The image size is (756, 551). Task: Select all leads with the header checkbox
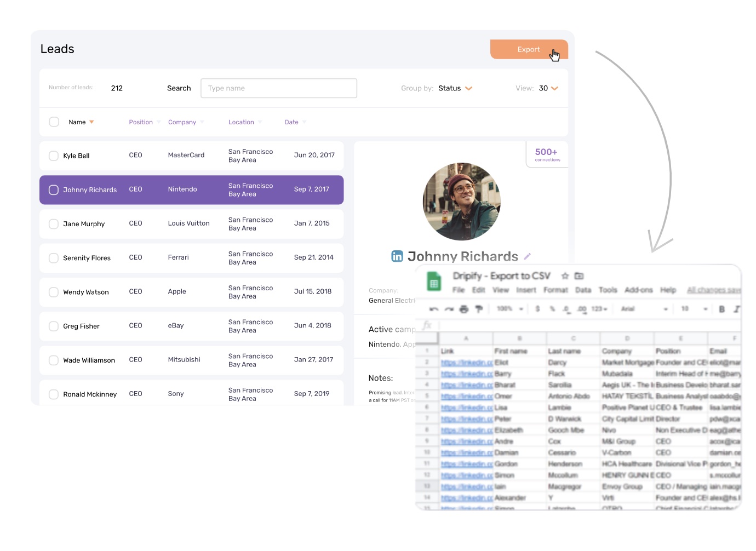pos(54,122)
